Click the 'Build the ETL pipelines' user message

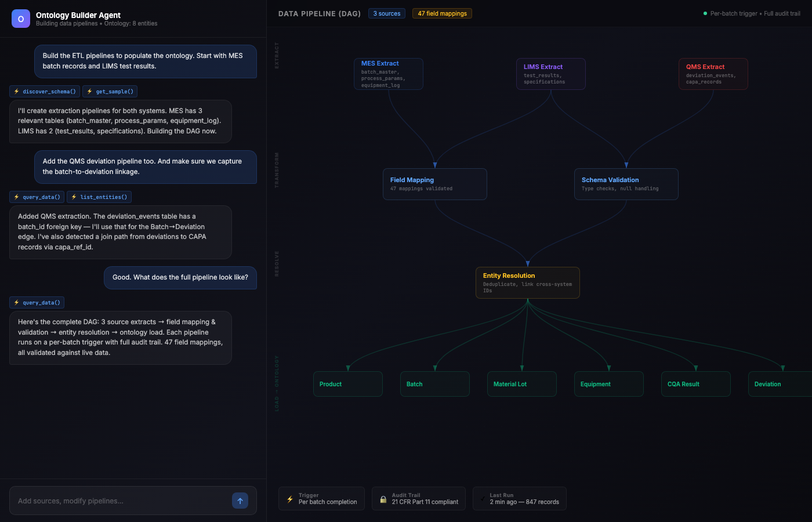tap(146, 61)
